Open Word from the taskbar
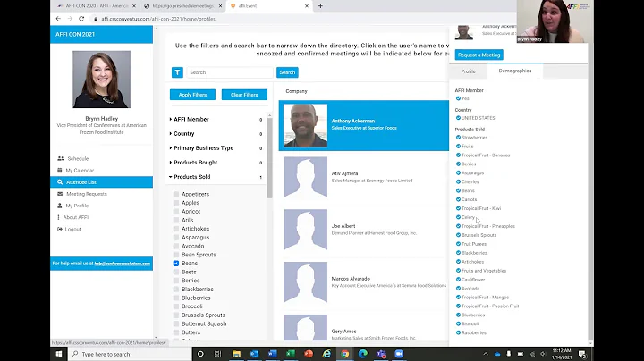 coord(272,354)
